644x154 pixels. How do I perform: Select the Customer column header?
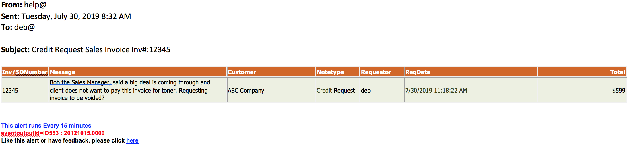pos(271,72)
